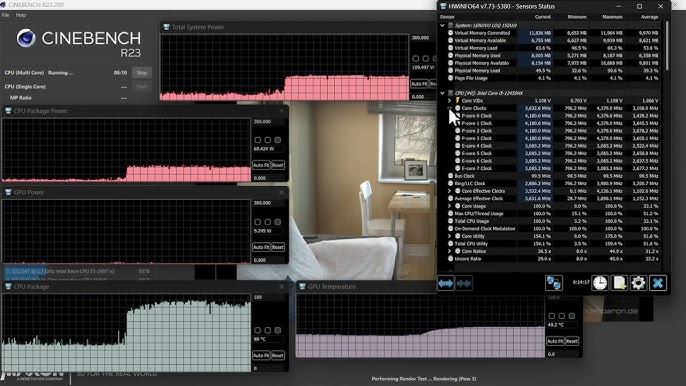Image resolution: width=686 pixels, height=386 pixels.
Task: Click Auto Fit in CPU Package temperature graph
Action: pyautogui.click(x=261, y=355)
